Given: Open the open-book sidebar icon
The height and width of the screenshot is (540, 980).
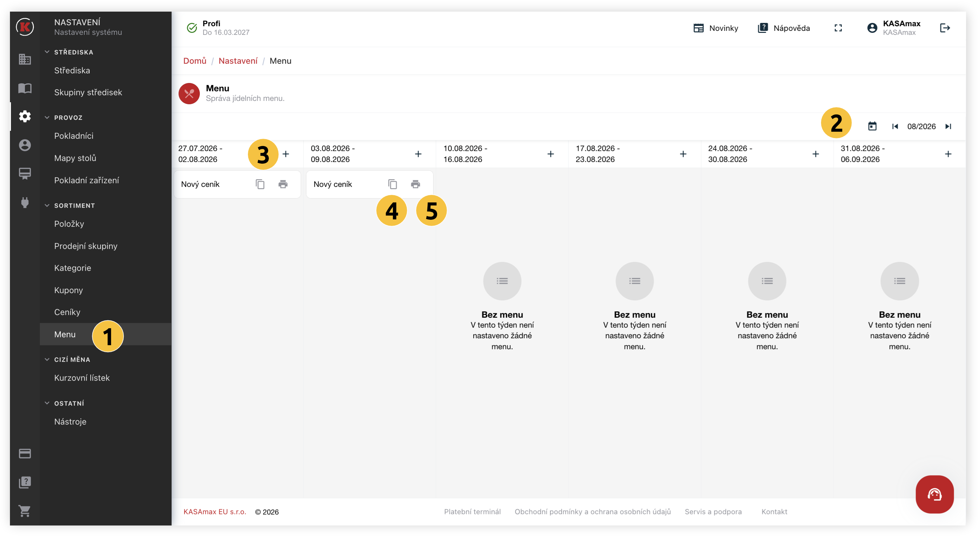Looking at the screenshot, I should (25, 88).
